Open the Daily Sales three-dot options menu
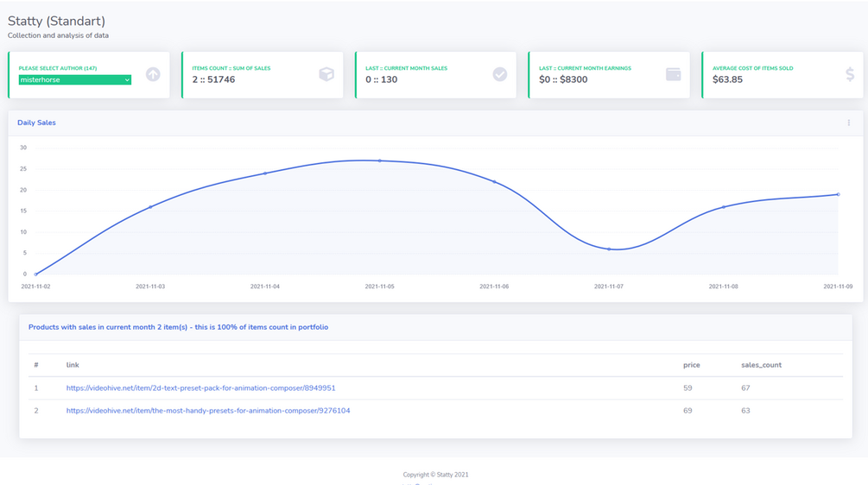 click(x=849, y=123)
